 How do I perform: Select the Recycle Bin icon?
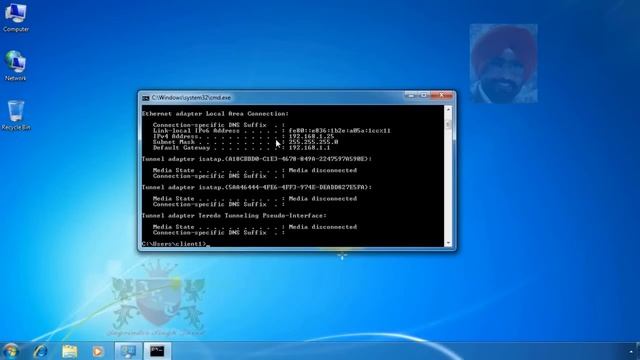pyautogui.click(x=16, y=115)
